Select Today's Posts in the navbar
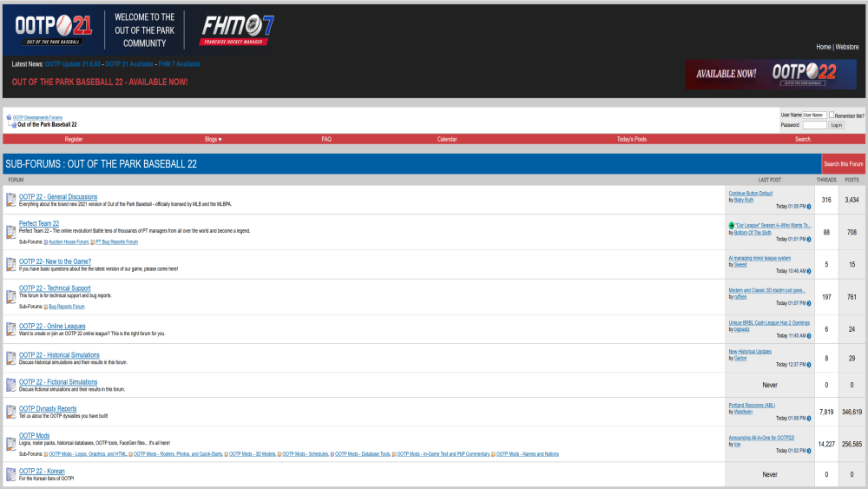868x489 pixels. coord(631,139)
